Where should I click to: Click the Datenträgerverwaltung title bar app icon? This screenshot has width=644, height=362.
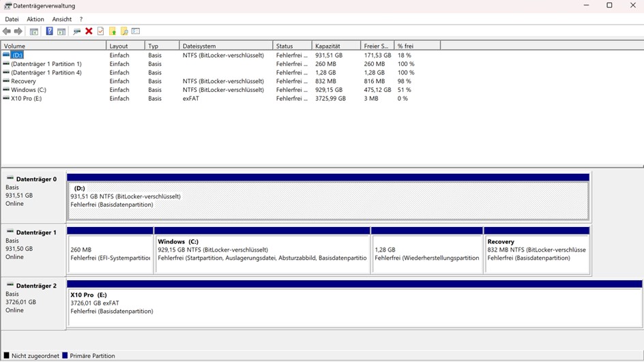tap(8, 5)
